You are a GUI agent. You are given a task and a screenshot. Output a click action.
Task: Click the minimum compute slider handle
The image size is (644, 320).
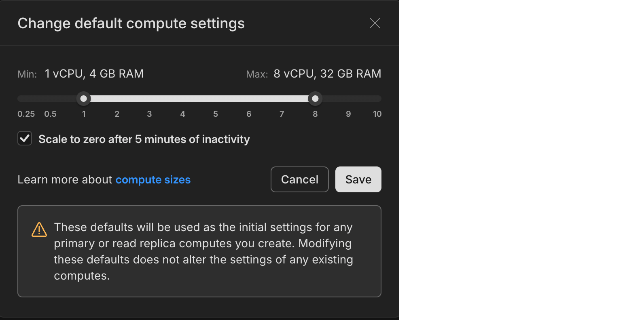point(84,98)
